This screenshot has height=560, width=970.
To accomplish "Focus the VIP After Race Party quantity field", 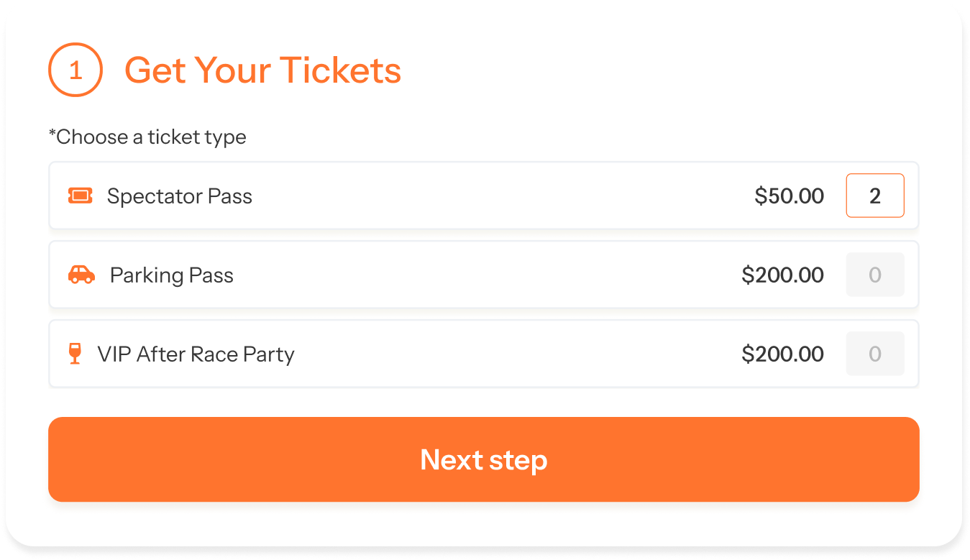I will (x=875, y=354).
